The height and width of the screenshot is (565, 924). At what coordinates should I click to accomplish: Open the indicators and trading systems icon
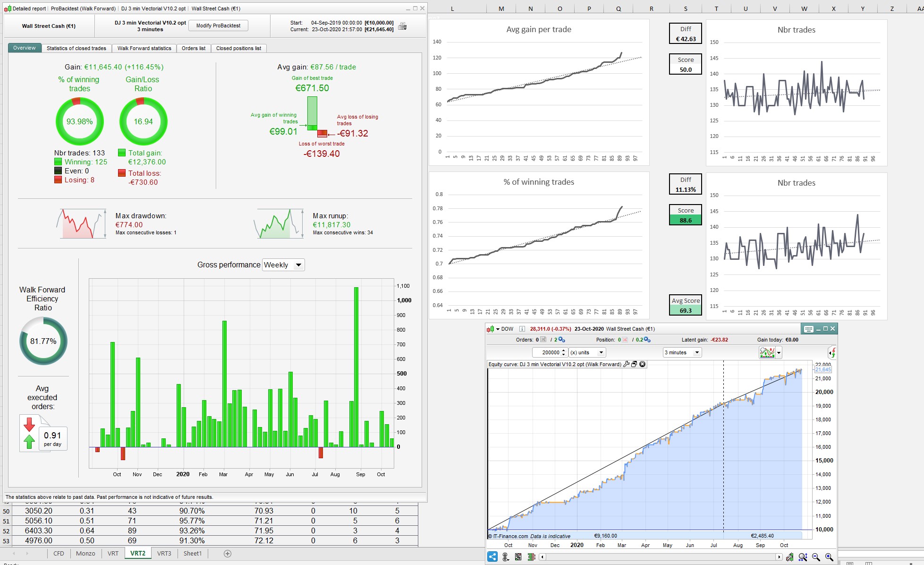pos(767,352)
